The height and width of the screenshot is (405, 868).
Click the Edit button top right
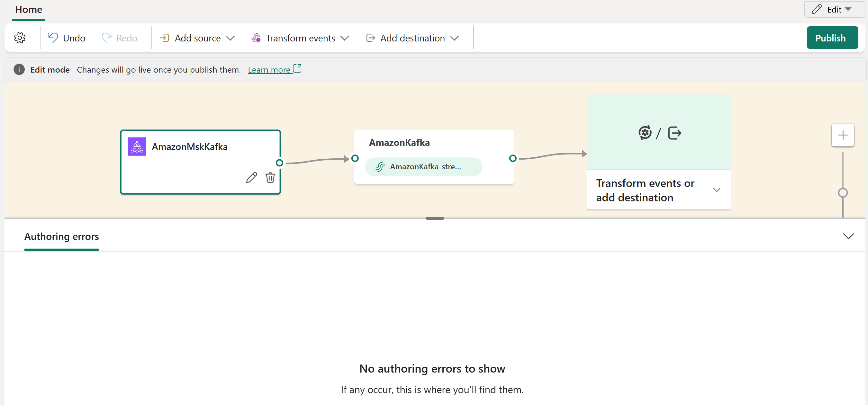(830, 9)
